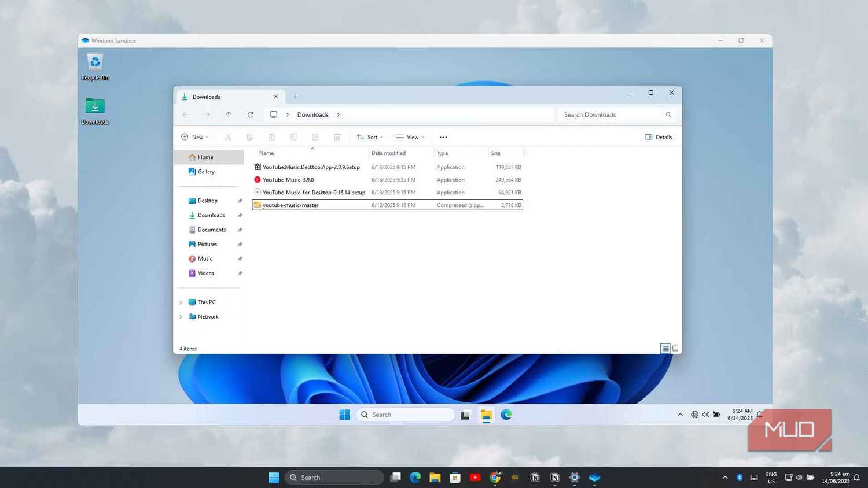Expand the This PC tree node
868x488 pixels.
pyautogui.click(x=181, y=302)
